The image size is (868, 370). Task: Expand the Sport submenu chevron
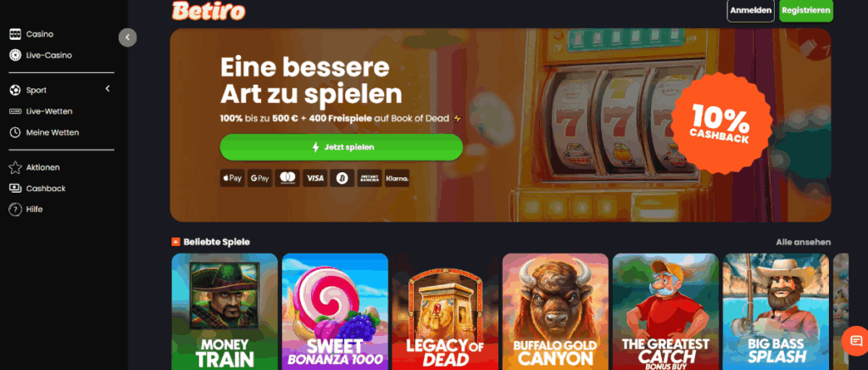pyautogui.click(x=108, y=88)
